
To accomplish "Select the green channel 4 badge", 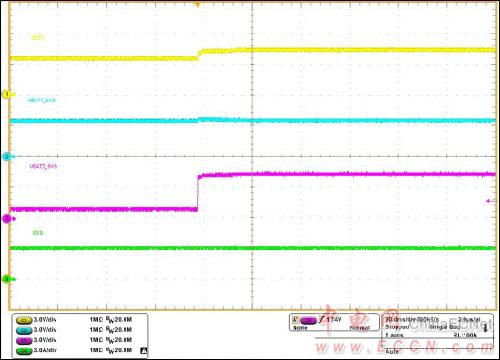I will click(24, 351).
